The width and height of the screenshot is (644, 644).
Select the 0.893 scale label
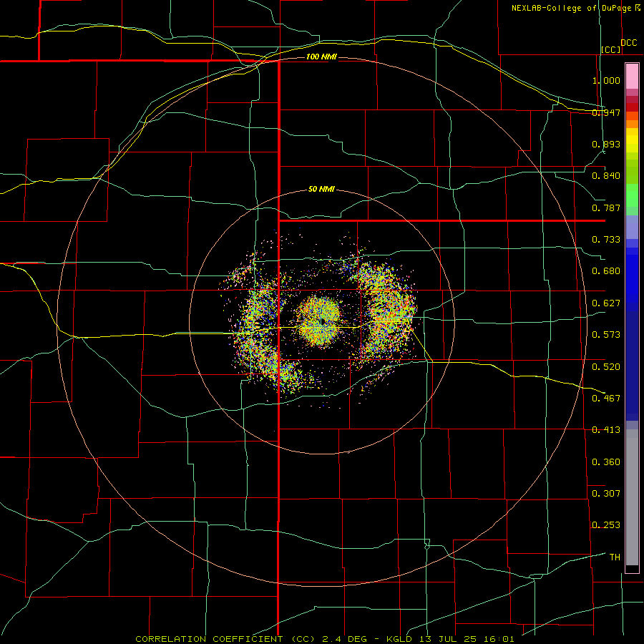[606, 144]
